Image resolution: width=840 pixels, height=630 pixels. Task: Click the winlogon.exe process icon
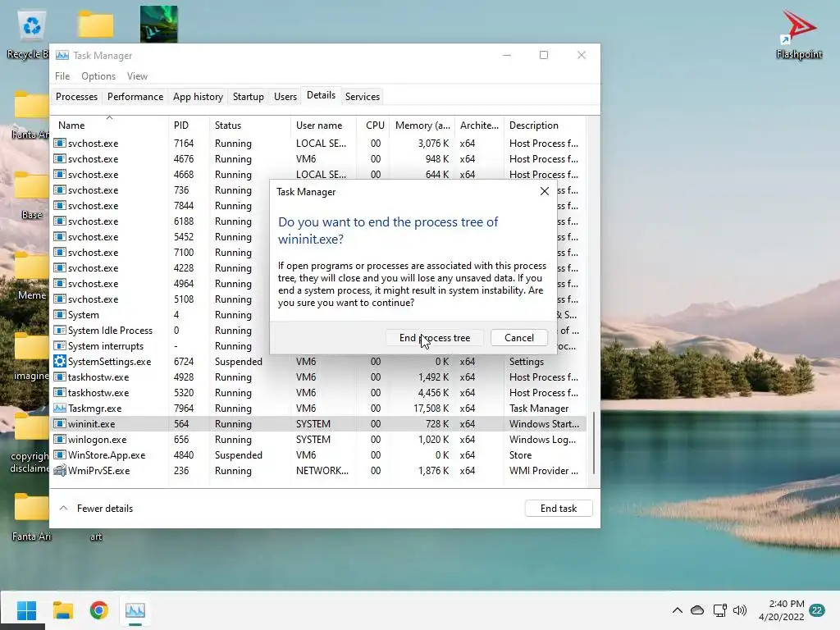click(x=59, y=440)
